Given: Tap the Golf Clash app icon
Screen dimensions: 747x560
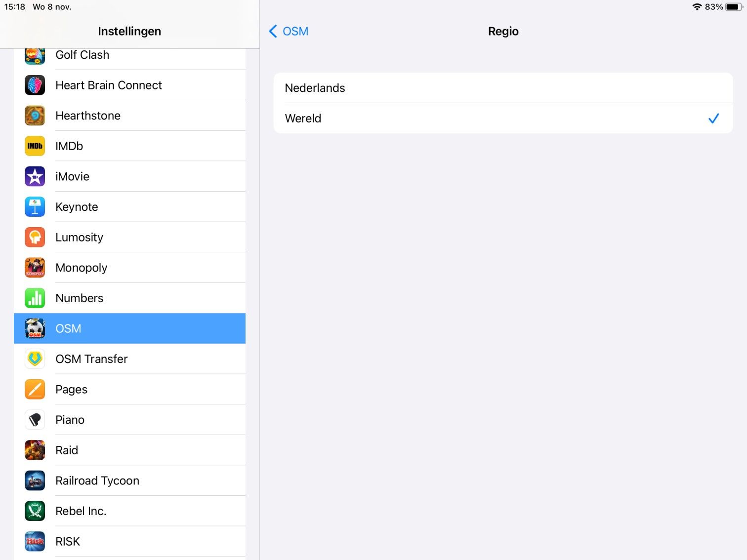Looking at the screenshot, I should 35,56.
